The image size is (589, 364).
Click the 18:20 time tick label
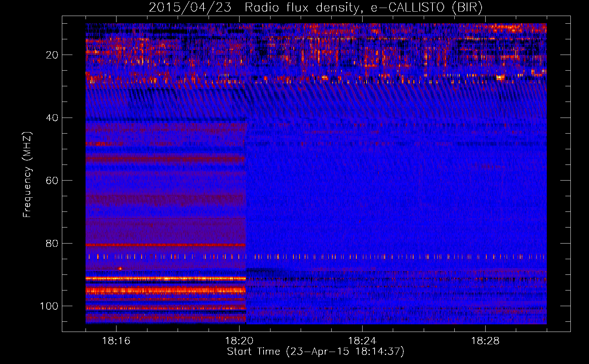click(239, 341)
